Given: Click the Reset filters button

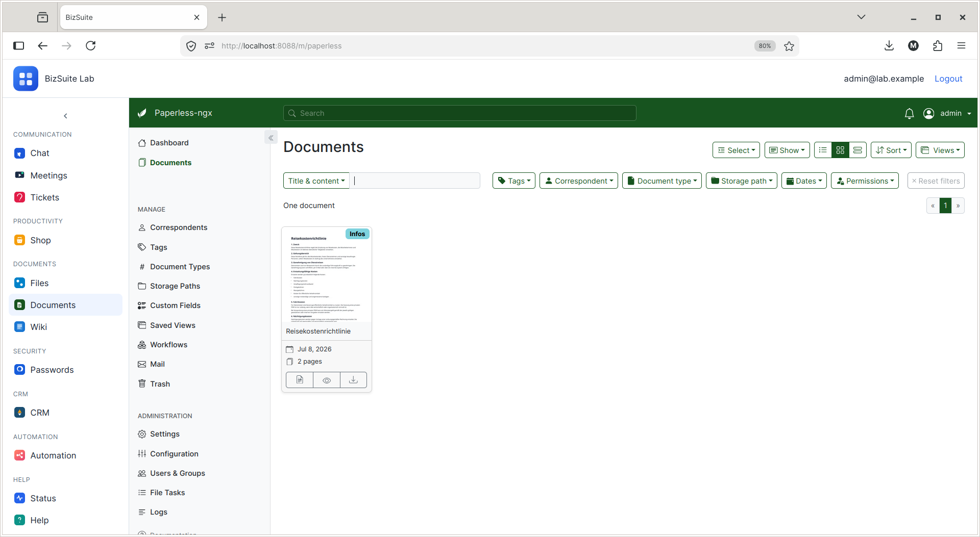Looking at the screenshot, I should (936, 181).
